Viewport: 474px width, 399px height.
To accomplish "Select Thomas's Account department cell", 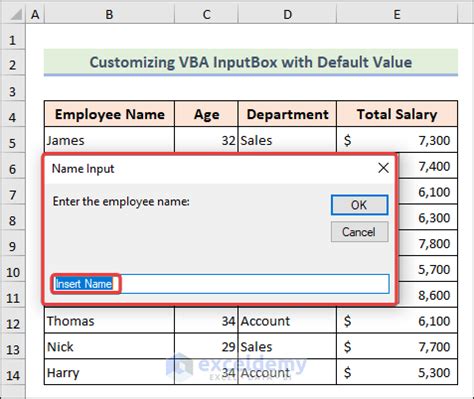I will coord(287,321).
